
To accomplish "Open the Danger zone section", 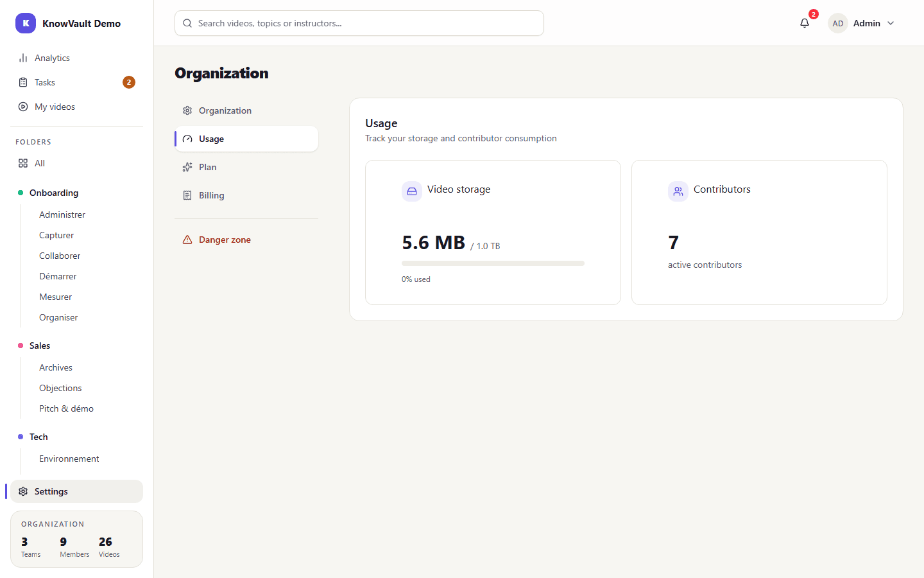I will point(246,240).
